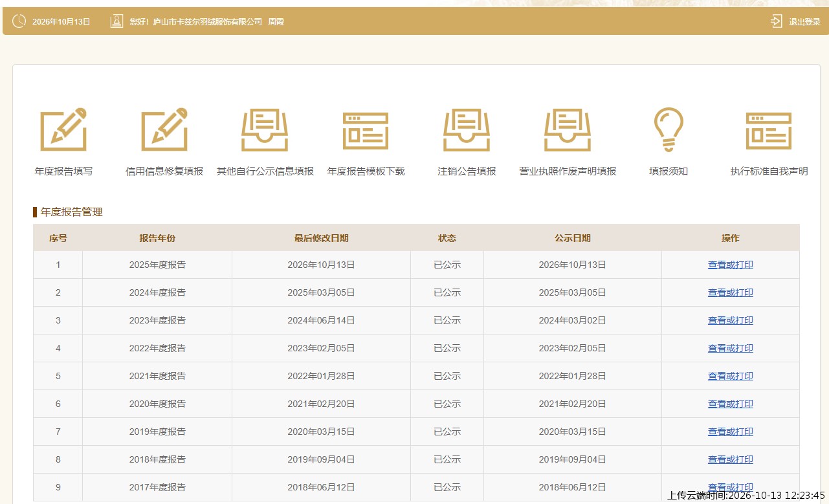Click the 信用信息修复填报 edit icon

tap(164, 129)
